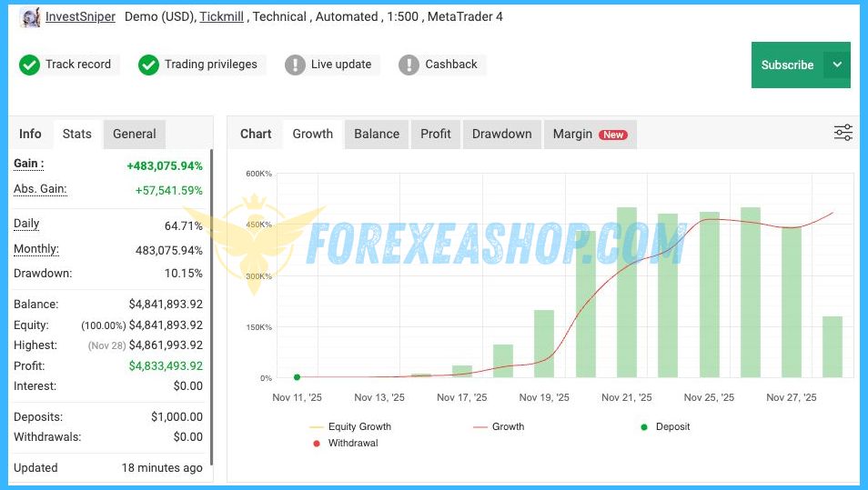Toggle Withdrawal legend entry
The image size is (868, 490).
tap(346, 443)
